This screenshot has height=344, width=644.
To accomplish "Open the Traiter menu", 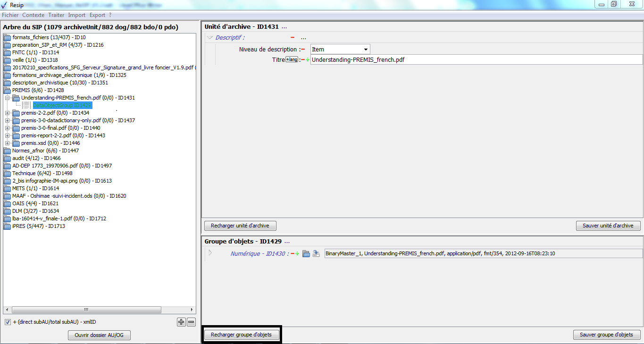I will 56,15.
